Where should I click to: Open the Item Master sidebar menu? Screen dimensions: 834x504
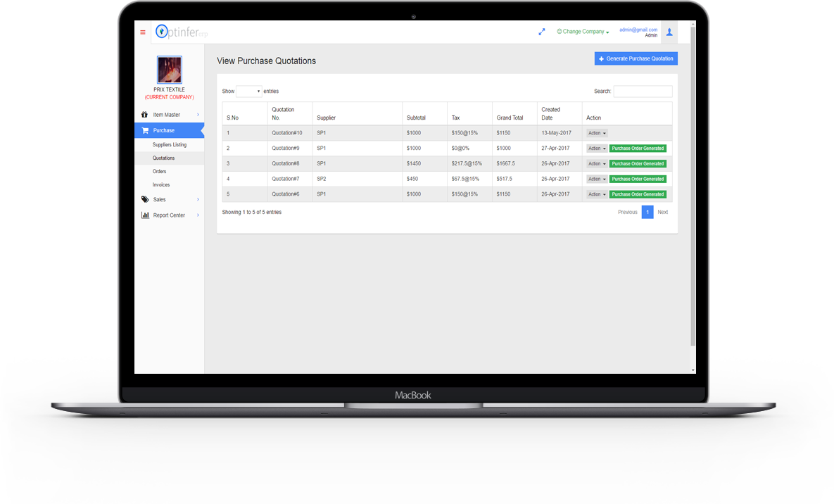tap(169, 115)
